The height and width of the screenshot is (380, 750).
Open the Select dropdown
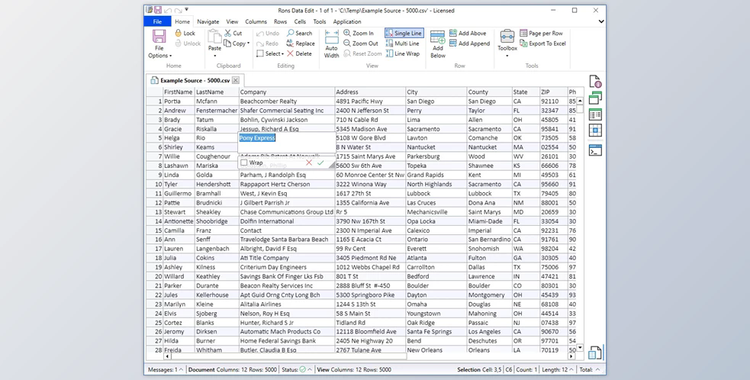(x=283, y=54)
